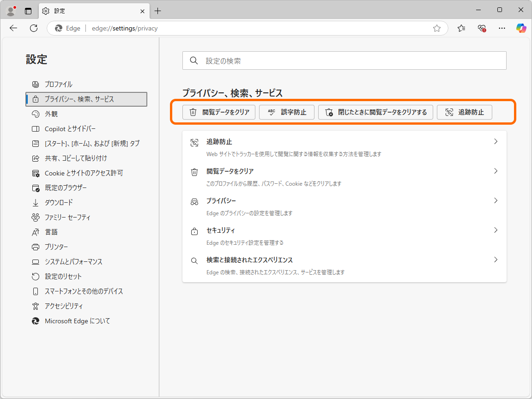Open the 検索と接続されたエクスペリエンス chevron

[x=496, y=260]
